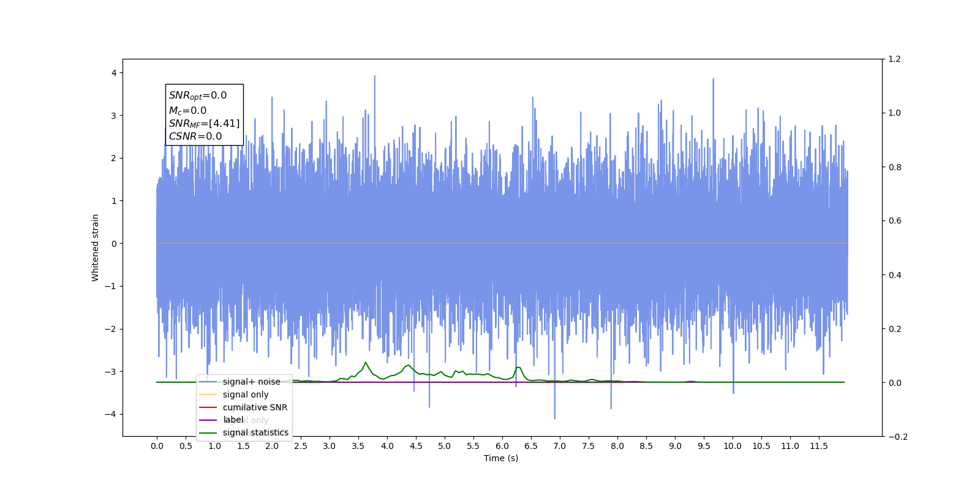Click the CSNR=0.0 annotation line
The width and height of the screenshot is (980, 490).
pyautogui.click(x=195, y=137)
